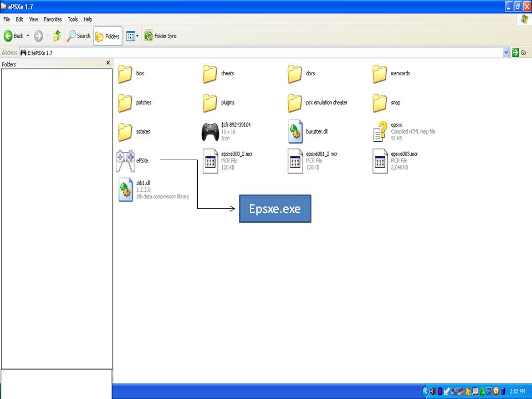Screen dimensions: 532x399
Task: Click the address bar path field
Action: pos(261,53)
